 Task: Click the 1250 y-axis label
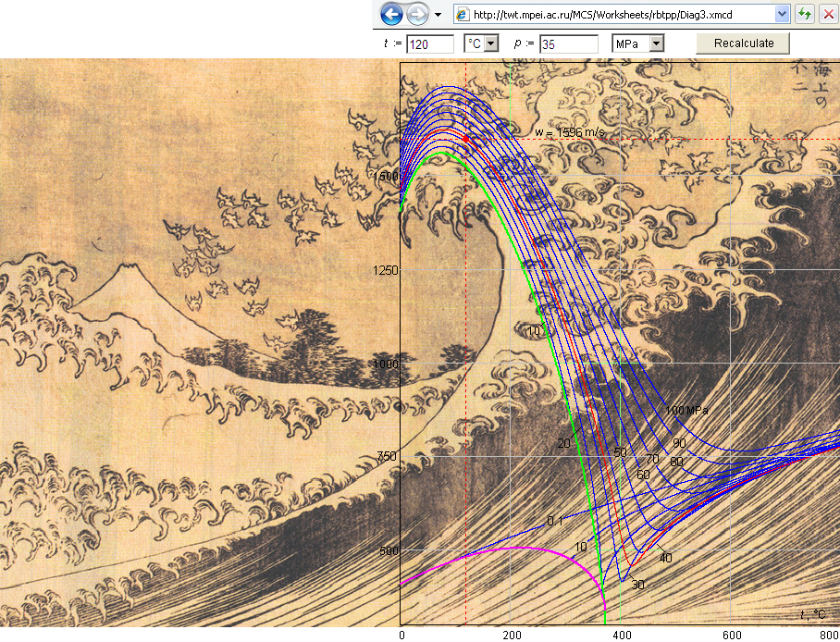coord(385,270)
